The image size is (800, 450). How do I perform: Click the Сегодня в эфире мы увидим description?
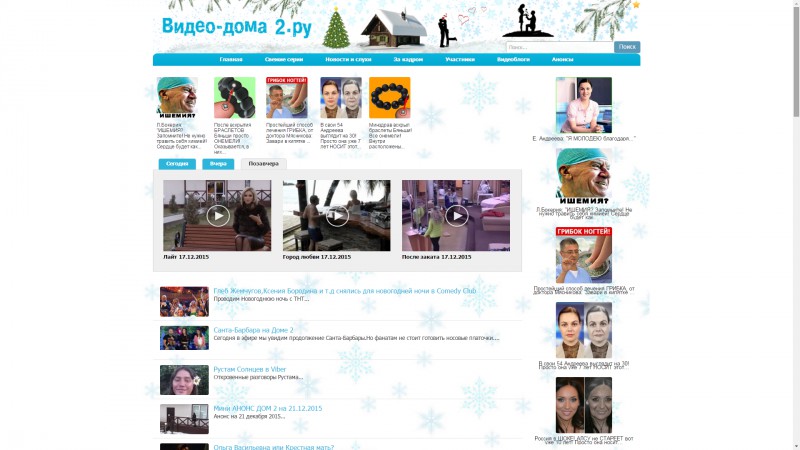point(356,338)
